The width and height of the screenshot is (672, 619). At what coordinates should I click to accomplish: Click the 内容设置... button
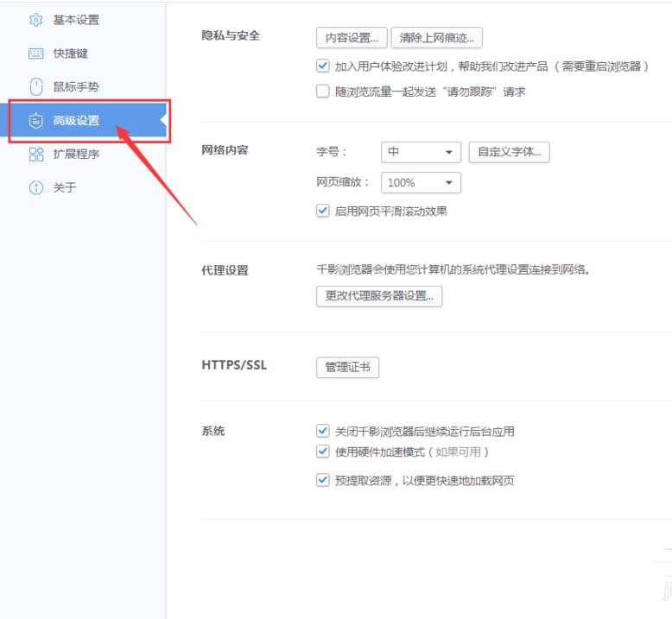[x=352, y=38]
